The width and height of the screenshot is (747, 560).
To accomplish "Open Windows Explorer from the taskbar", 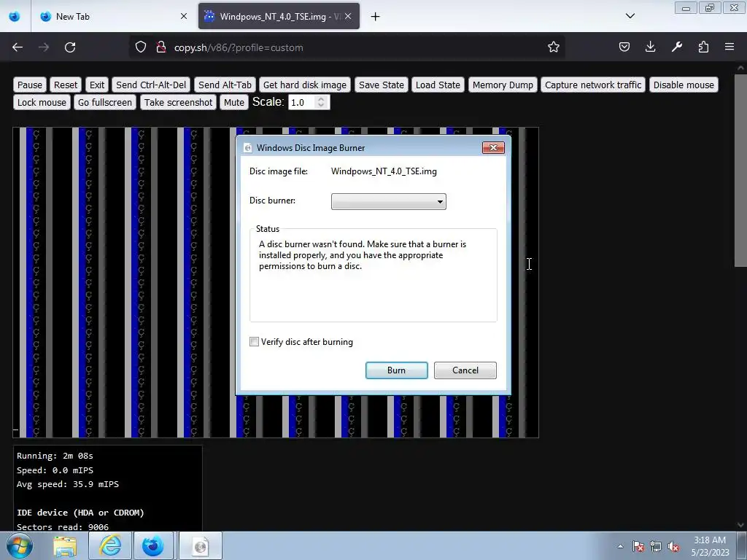I will (65, 546).
